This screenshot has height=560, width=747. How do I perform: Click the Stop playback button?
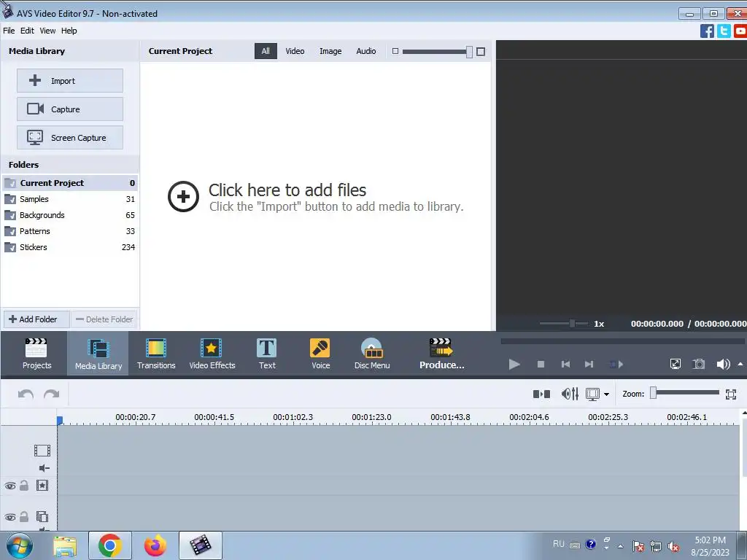(541, 365)
